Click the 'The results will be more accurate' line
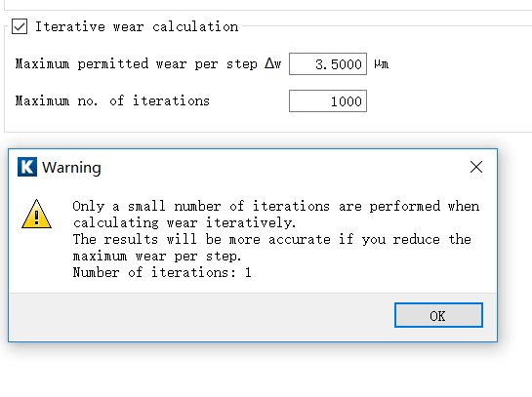 pyautogui.click(x=272, y=239)
